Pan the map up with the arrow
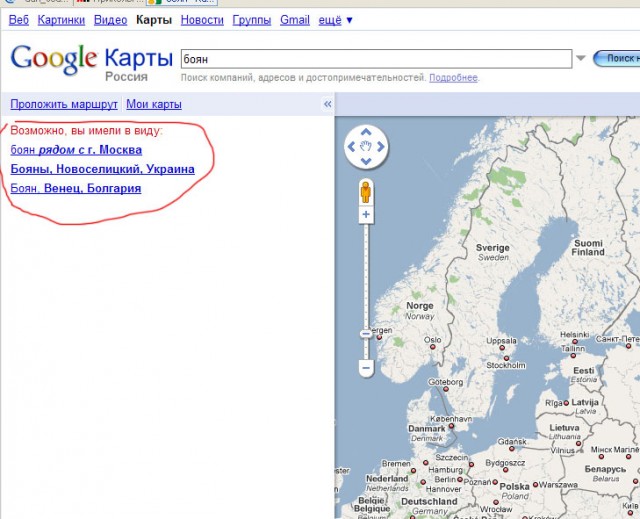The width and height of the screenshot is (640, 519). [366, 132]
